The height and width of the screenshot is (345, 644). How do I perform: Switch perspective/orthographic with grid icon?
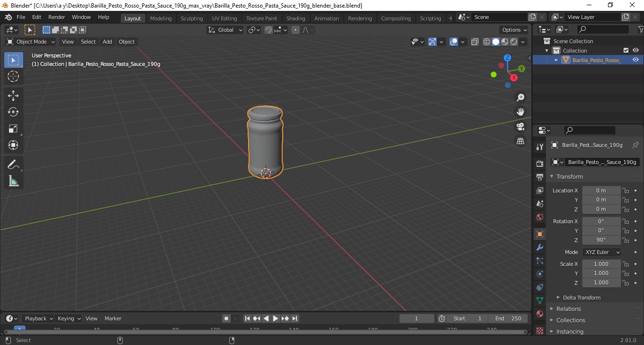(520, 141)
